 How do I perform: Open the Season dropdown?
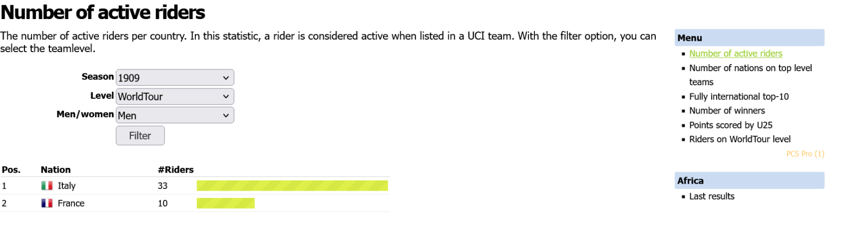click(175, 78)
